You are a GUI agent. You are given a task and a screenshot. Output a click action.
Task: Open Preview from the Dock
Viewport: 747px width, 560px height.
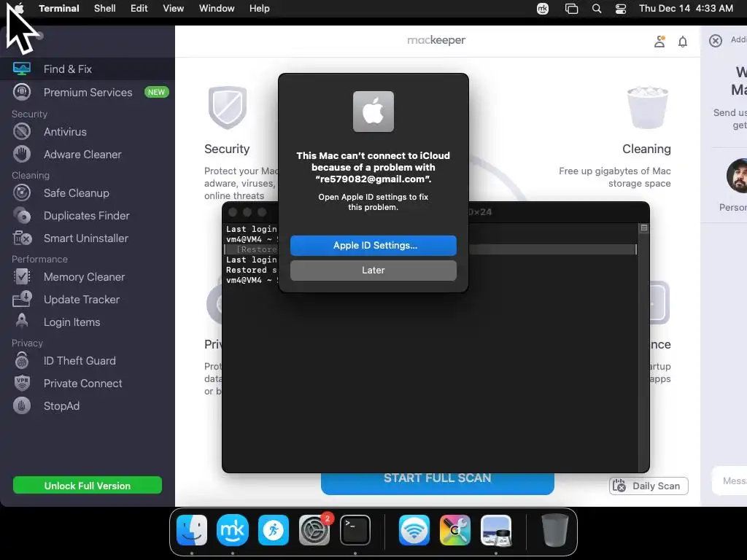(496, 530)
